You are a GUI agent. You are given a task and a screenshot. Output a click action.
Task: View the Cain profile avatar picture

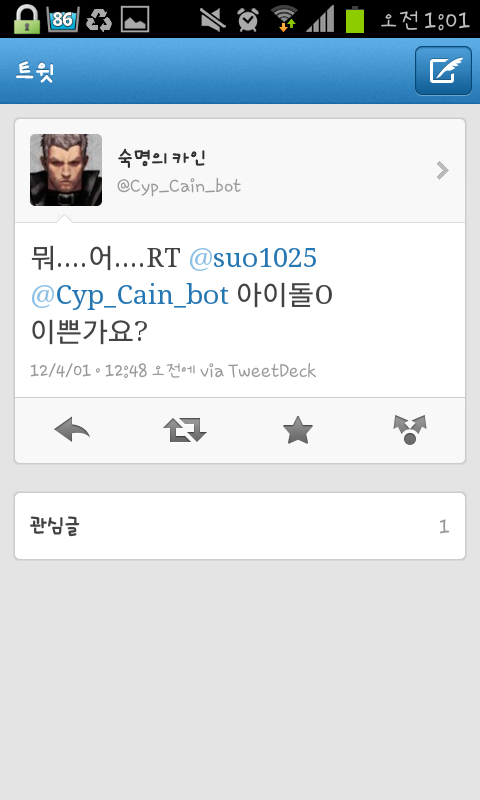coord(66,170)
